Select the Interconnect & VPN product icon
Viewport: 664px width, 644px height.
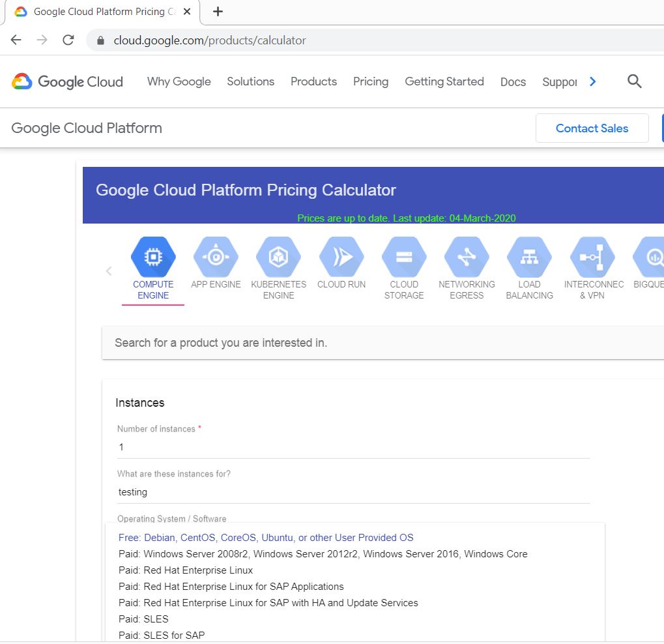592,257
